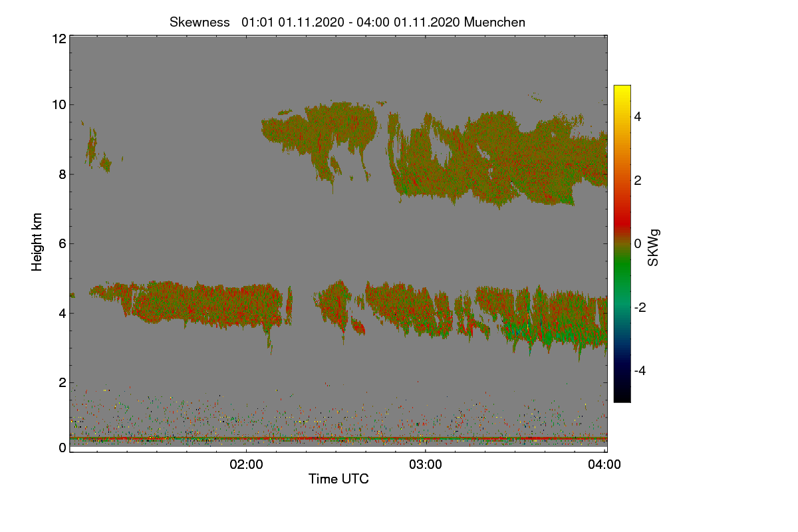Click the 12 km height tick label
798x532 pixels.
point(58,39)
